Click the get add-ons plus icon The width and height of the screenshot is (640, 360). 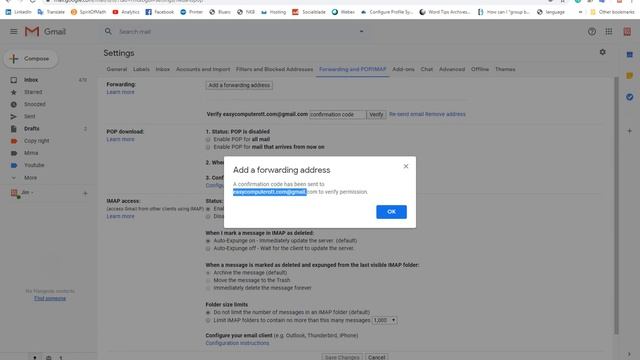point(629,131)
